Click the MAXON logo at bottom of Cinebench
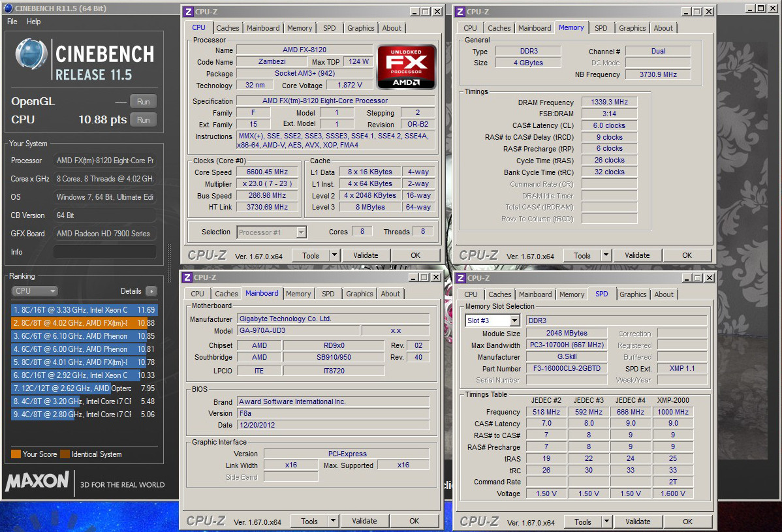Viewport: 782px width, 532px height. pos(37,480)
